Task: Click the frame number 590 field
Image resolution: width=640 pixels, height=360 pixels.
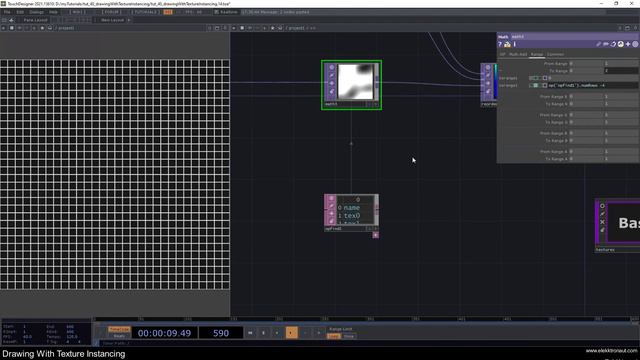Action: click(221, 333)
